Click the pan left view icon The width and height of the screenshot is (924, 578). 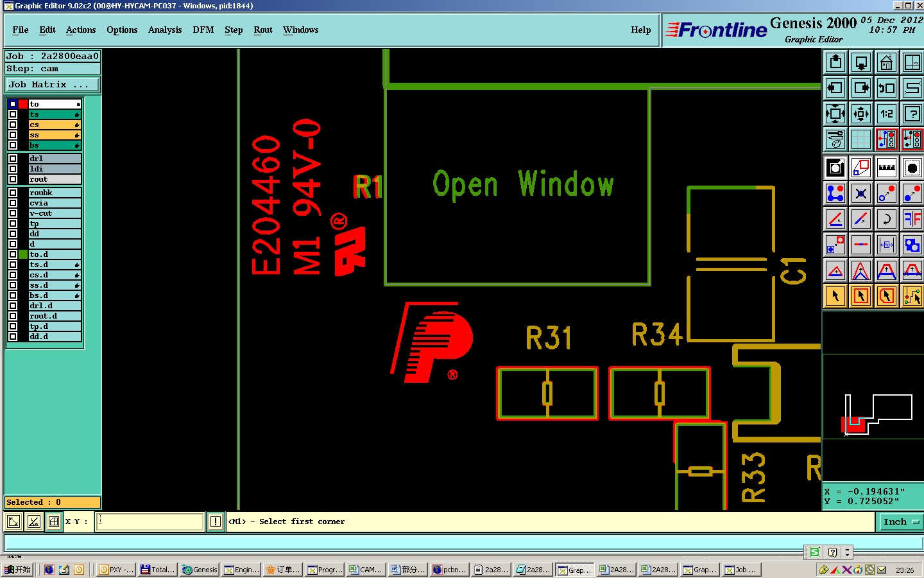point(835,88)
